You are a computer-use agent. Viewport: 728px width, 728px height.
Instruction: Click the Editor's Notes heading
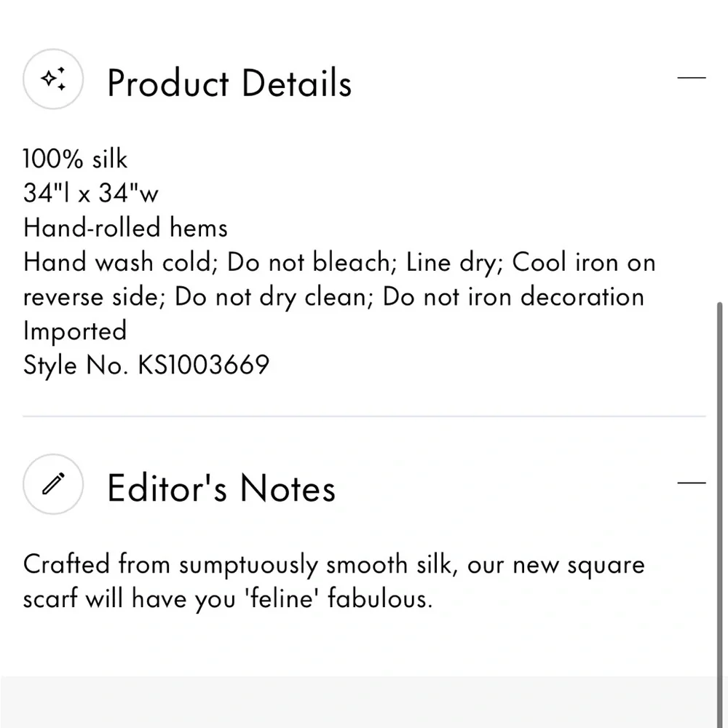[x=221, y=488]
